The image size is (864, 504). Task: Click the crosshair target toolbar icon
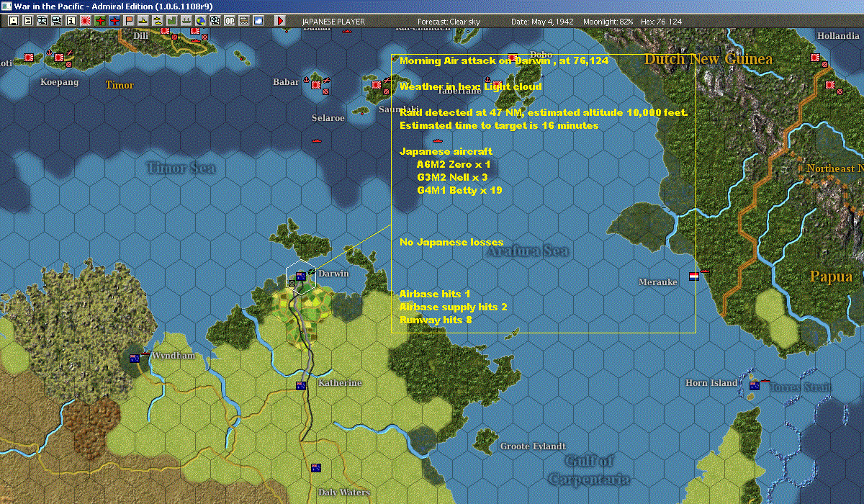215,21
